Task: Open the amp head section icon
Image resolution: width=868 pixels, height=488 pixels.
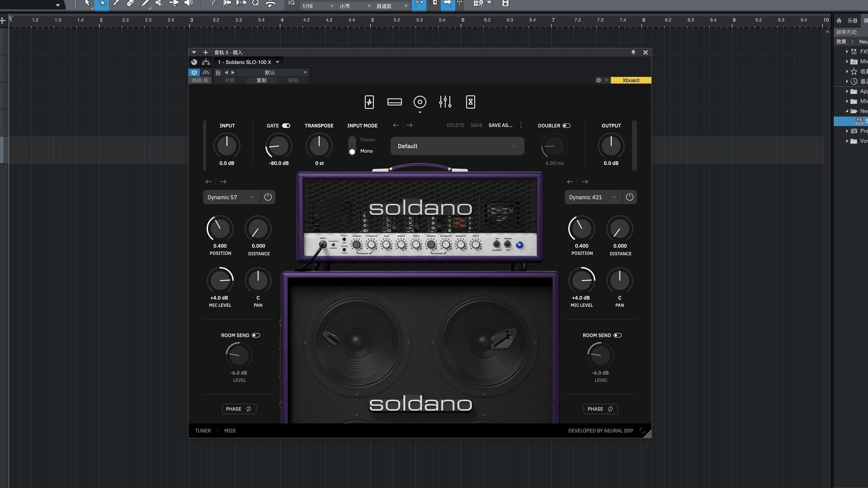Action: click(x=394, y=102)
